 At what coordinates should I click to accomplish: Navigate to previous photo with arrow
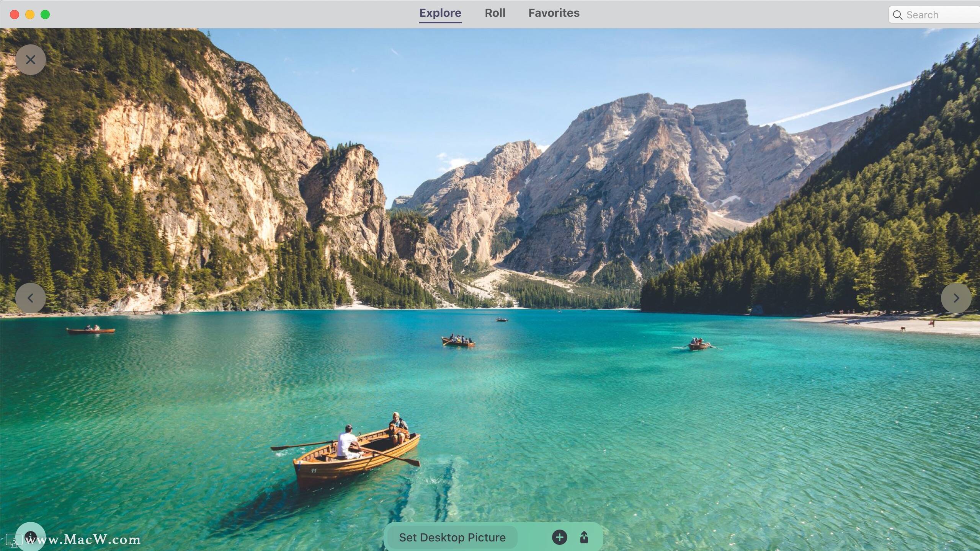pos(30,298)
